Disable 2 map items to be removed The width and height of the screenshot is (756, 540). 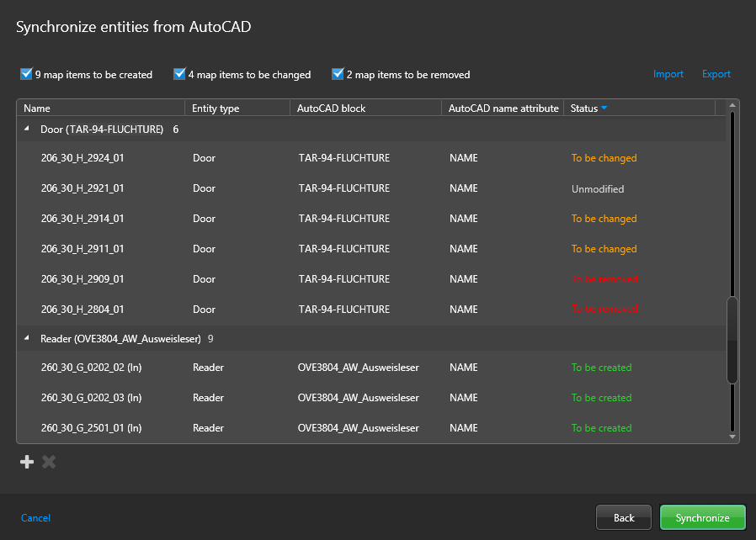click(x=338, y=74)
